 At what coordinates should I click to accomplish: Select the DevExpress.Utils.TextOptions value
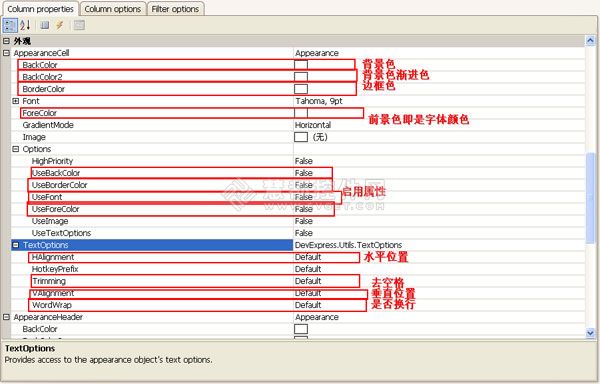click(348, 245)
